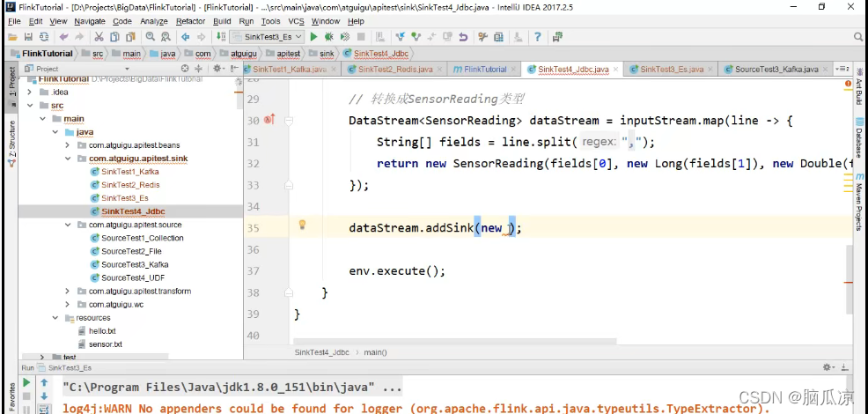Click the Save All disk icon
868x414 pixels.
pyautogui.click(x=28, y=37)
